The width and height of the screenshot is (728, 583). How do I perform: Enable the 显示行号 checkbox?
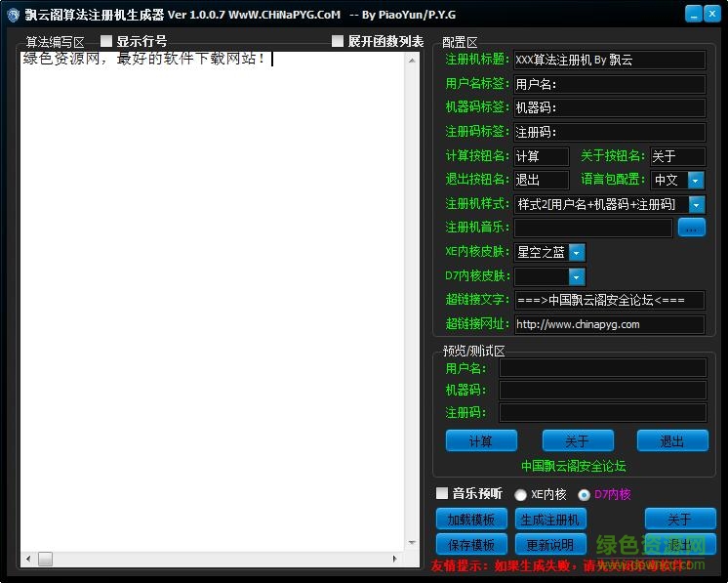pyautogui.click(x=107, y=41)
